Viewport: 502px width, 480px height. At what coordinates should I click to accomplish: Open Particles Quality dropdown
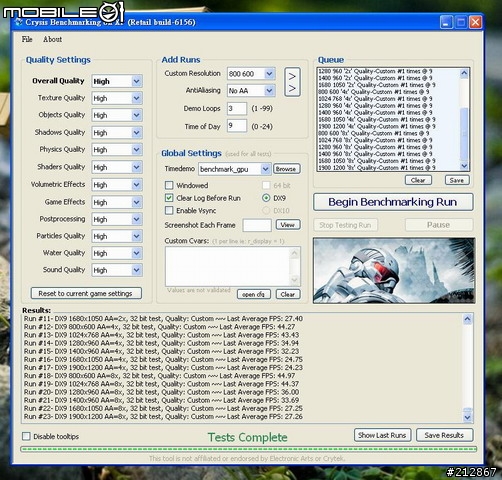136,236
